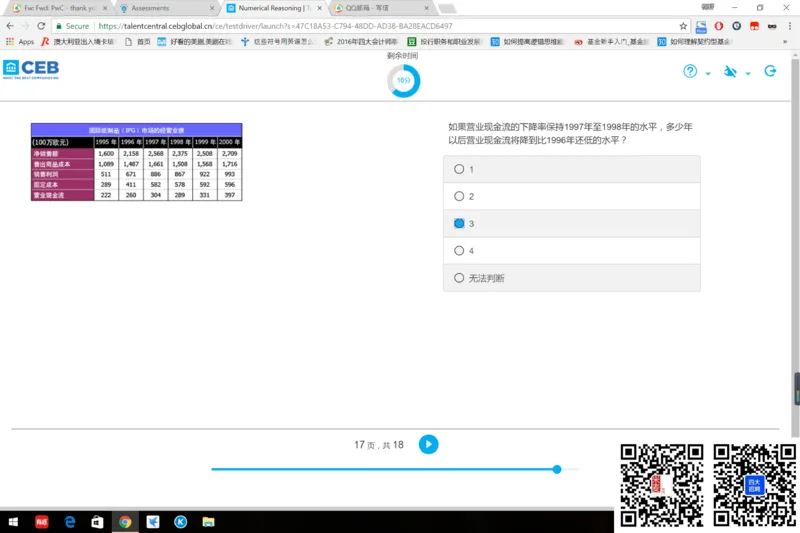This screenshot has width=800, height=533.
Task: Open the blue bird app in taskbar
Action: tap(153, 522)
